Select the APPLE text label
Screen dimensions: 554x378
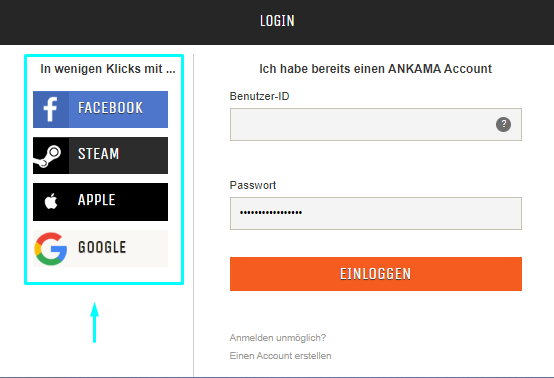[x=97, y=200]
